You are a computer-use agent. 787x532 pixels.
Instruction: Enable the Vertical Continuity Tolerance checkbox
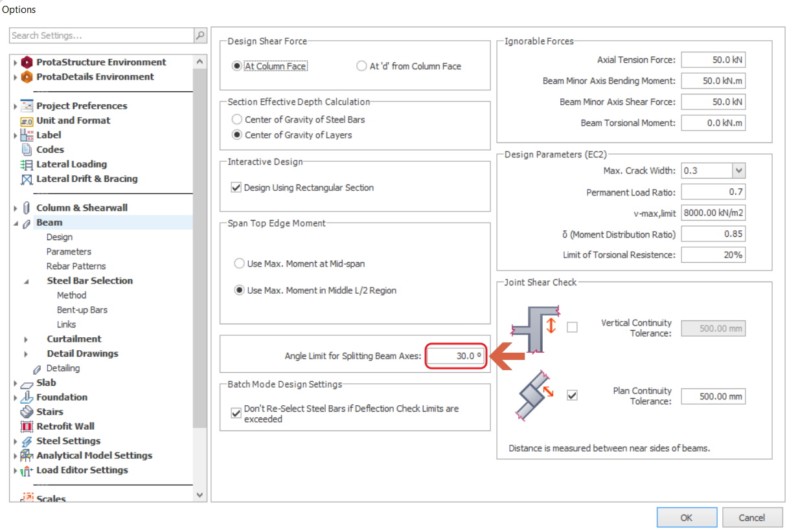click(x=572, y=327)
